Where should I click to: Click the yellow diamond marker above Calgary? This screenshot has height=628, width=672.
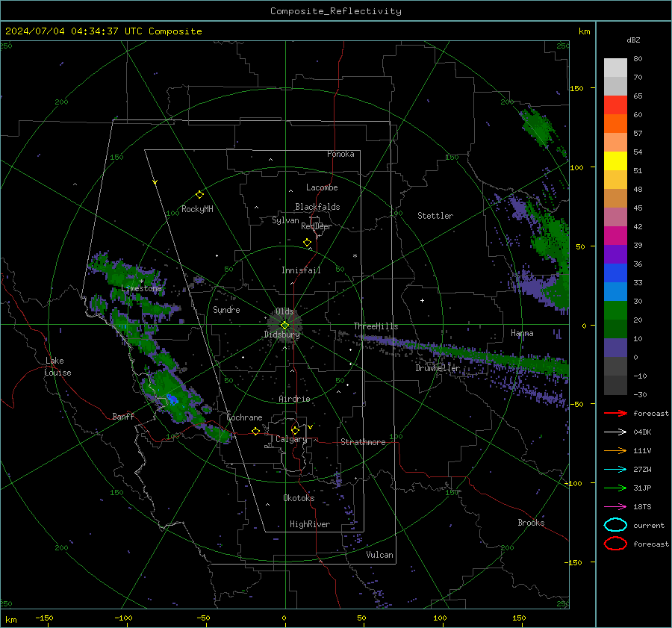[x=295, y=430]
